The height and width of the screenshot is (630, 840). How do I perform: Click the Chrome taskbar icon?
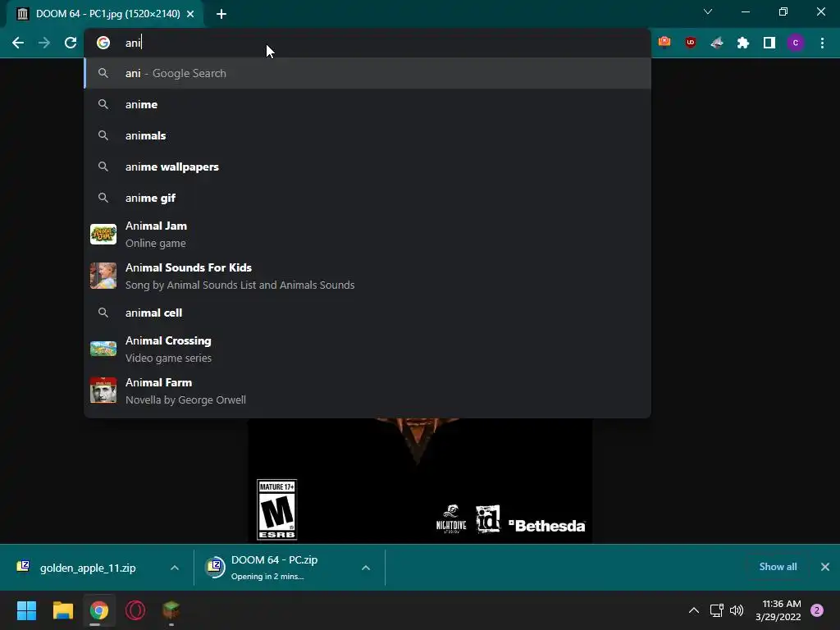point(99,610)
